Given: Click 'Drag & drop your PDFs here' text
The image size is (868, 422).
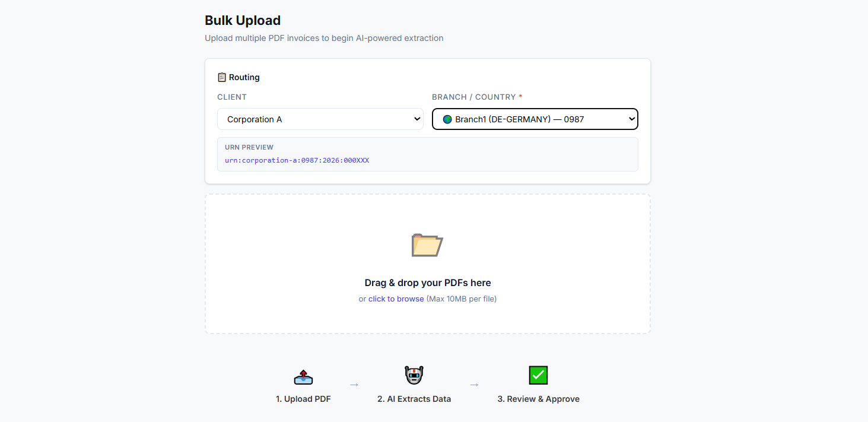Looking at the screenshot, I should [428, 283].
